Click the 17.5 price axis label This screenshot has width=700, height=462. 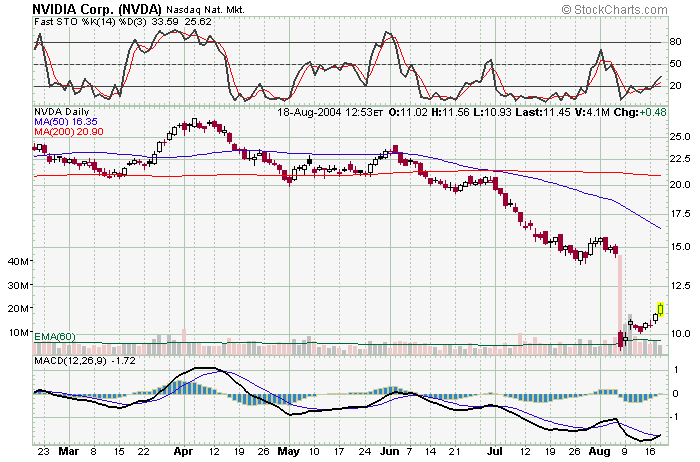pos(680,214)
